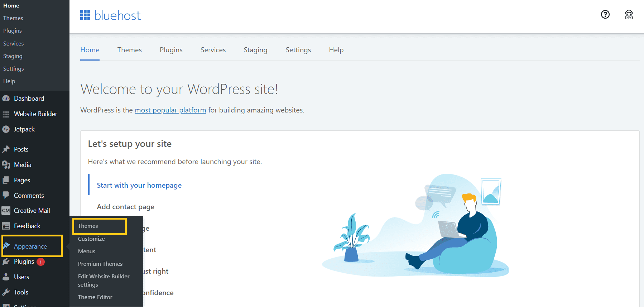The width and height of the screenshot is (644, 307).
Task: Choose Menus in the Appearance flyout
Action: (87, 251)
